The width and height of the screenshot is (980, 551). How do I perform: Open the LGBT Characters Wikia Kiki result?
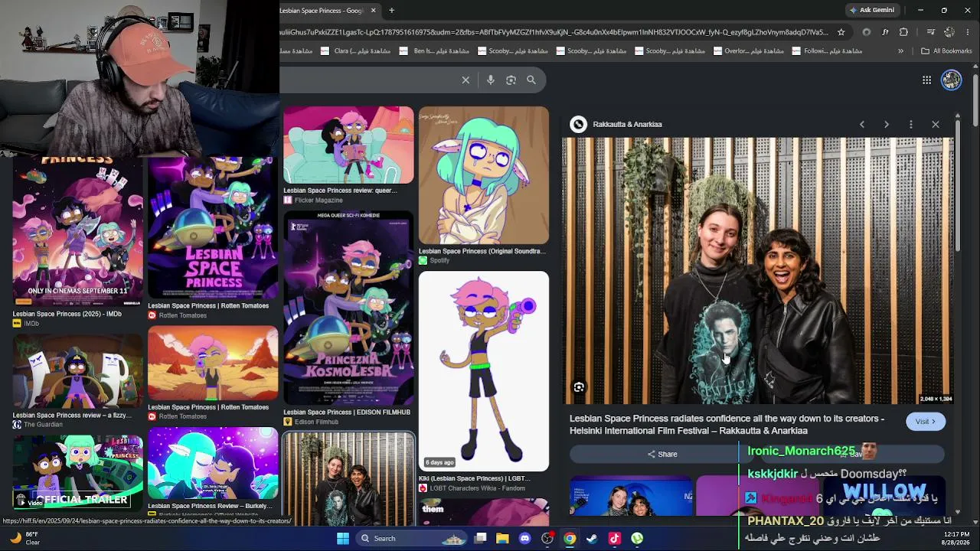pos(484,371)
